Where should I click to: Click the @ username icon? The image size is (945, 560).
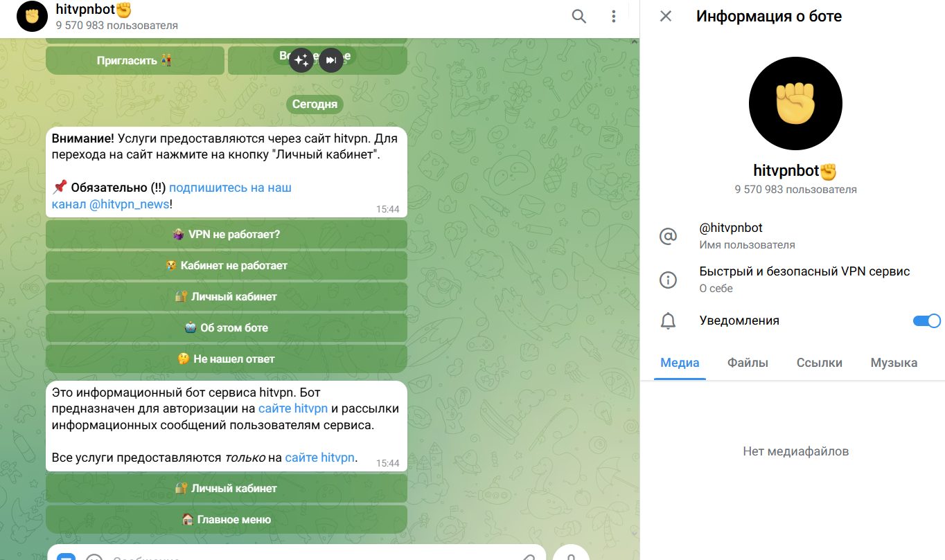click(x=668, y=237)
